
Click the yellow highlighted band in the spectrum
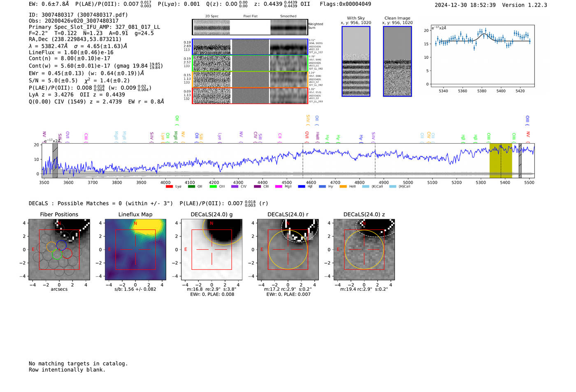pyautogui.click(x=501, y=160)
